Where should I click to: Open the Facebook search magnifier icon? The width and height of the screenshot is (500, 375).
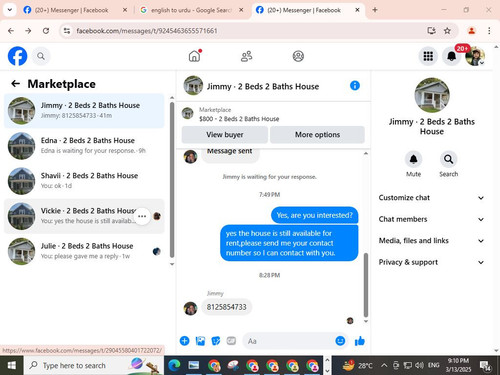point(41,56)
